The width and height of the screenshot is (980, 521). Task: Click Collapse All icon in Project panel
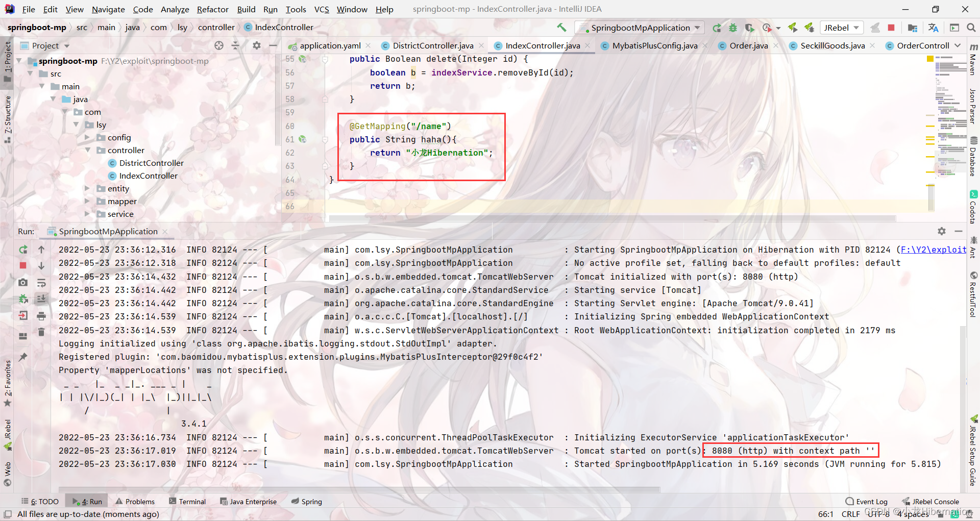point(235,45)
